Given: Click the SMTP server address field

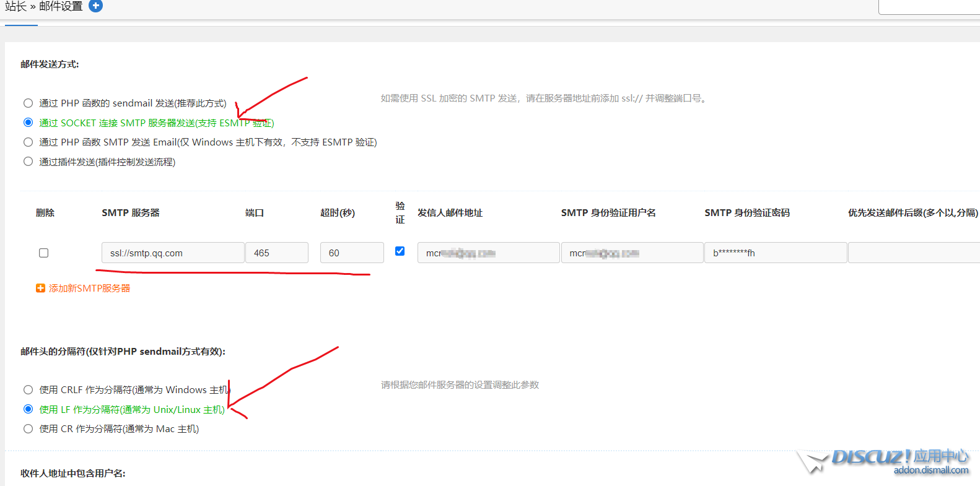Looking at the screenshot, I should [172, 253].
